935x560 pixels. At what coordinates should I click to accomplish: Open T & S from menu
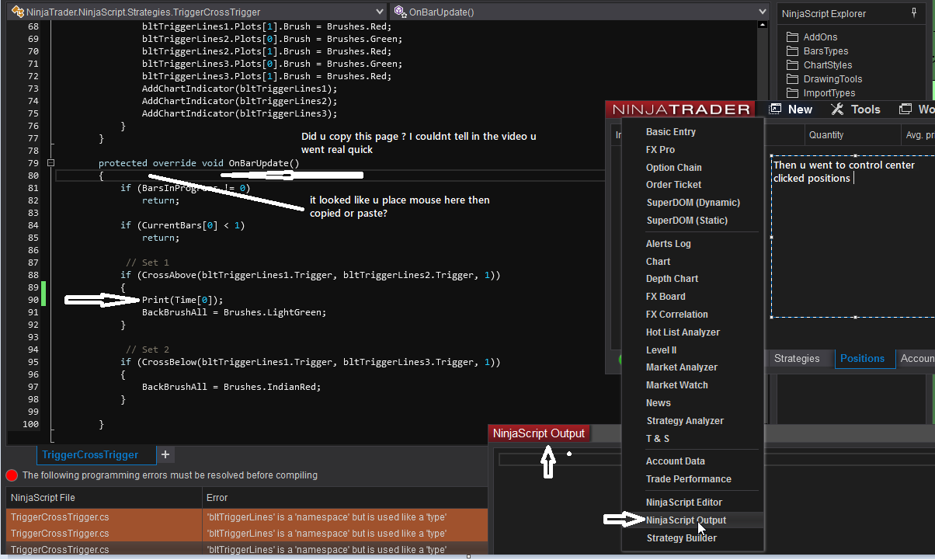pyautogui.click(x=657, y=439)
